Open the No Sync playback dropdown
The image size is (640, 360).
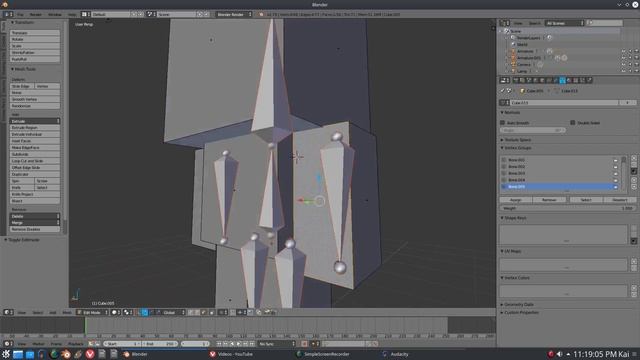coord(276,344)
